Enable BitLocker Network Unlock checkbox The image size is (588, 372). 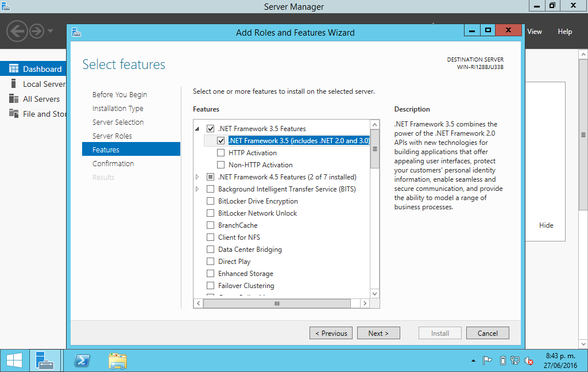coord(210,213)
